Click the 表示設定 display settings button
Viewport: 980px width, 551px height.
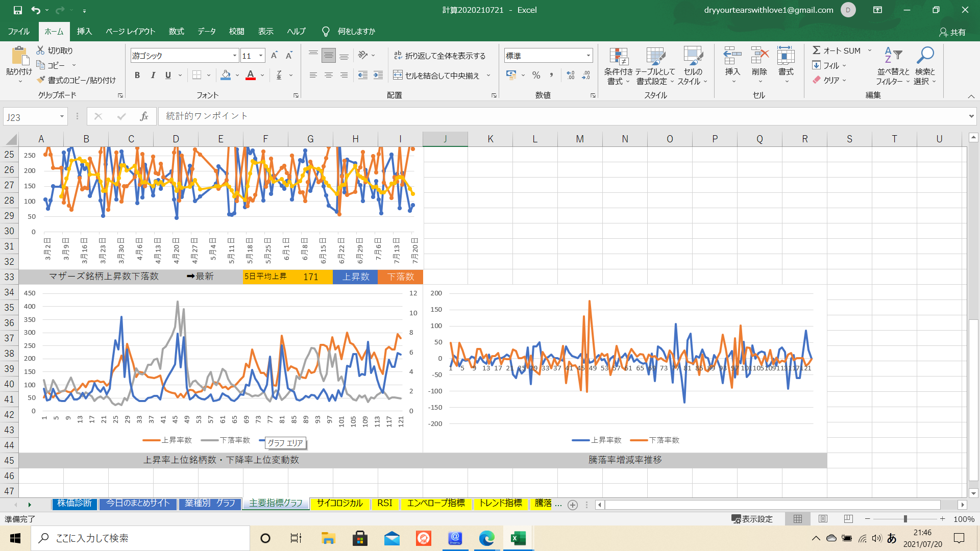click(x=752, y=519)
